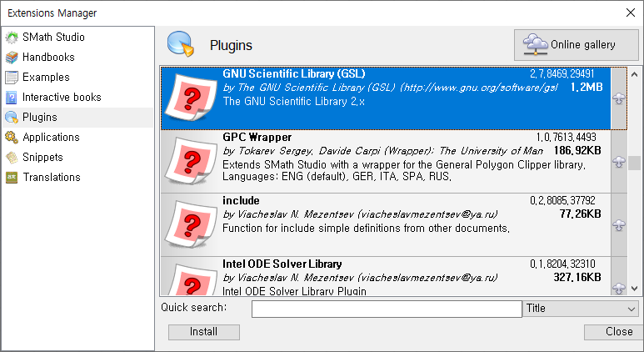Click the 1.2MB size label
644x352 pixels.
[587, 88]
